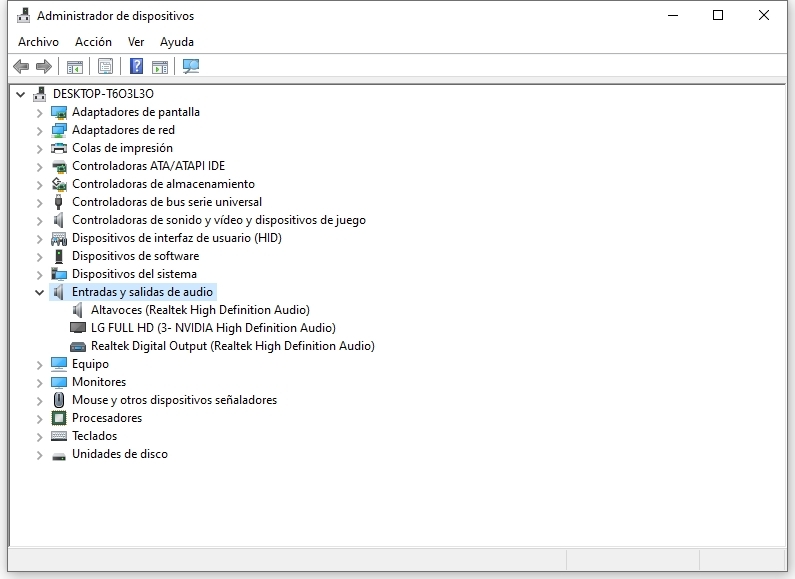Click the Back arrow toolbar icon
The image size is (795, 579).
click(21, 66)
